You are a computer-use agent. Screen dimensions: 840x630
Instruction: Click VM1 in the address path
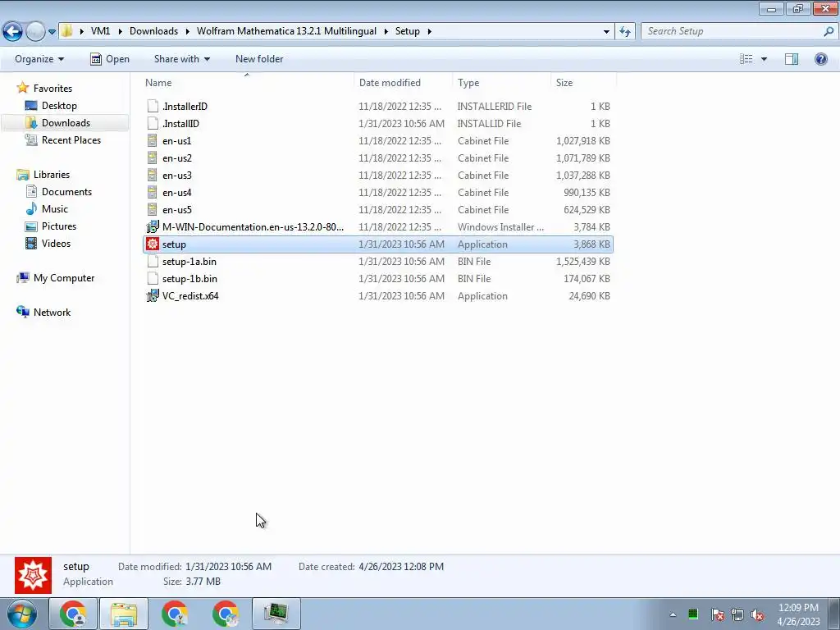pos(100,31)
